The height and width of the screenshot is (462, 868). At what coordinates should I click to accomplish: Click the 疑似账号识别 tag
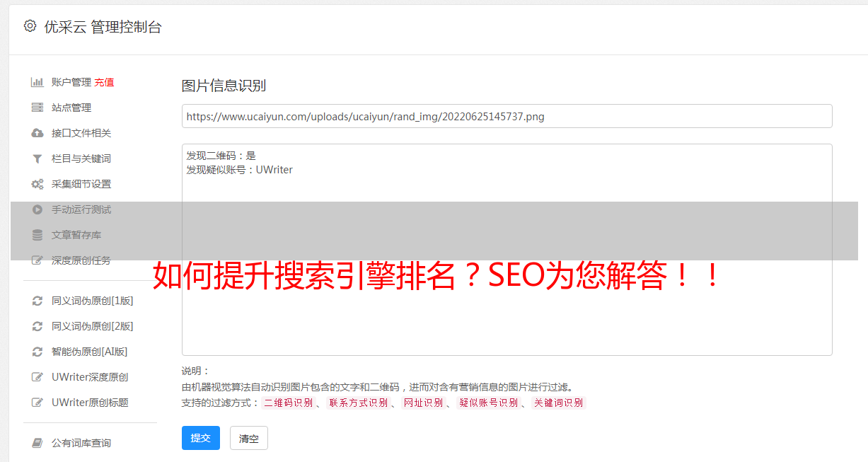[488, 403]
